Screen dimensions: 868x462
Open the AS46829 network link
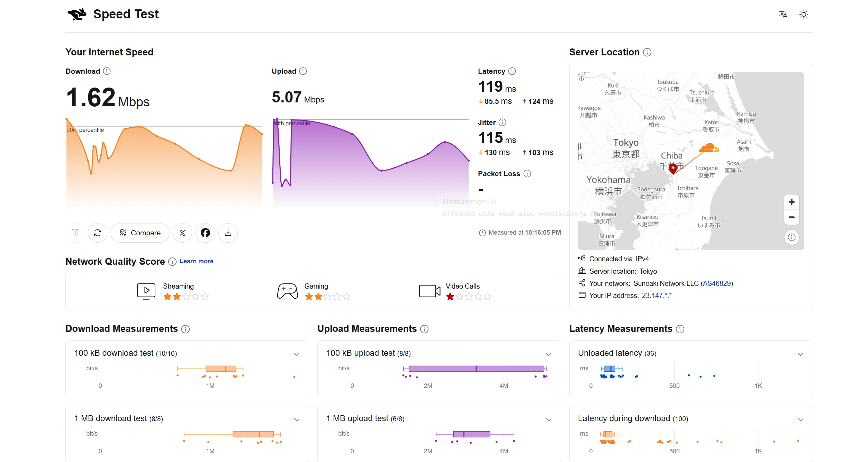pos(717,283)
